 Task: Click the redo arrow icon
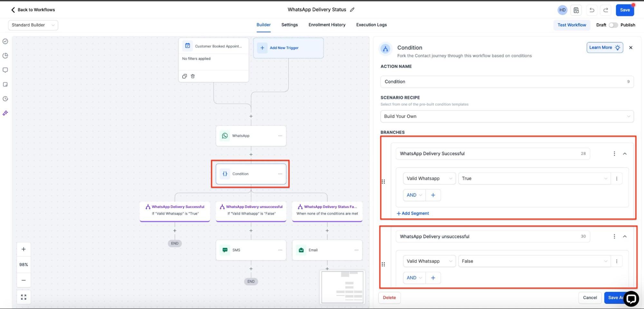pos(605,10)
